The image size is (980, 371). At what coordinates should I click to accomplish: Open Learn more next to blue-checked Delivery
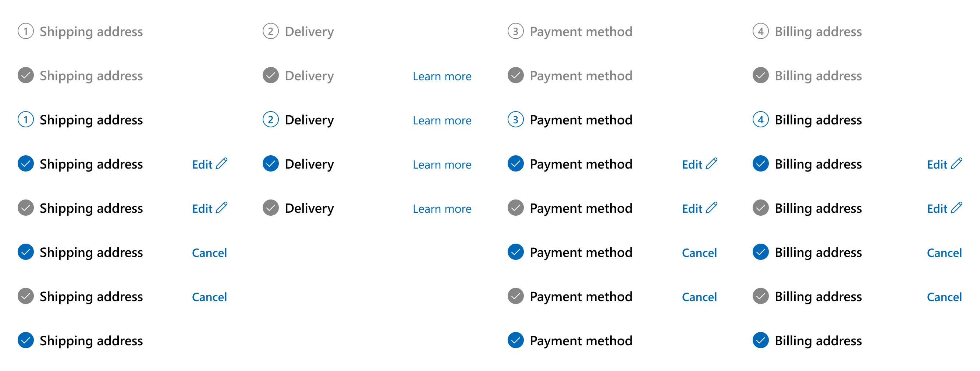442,165
